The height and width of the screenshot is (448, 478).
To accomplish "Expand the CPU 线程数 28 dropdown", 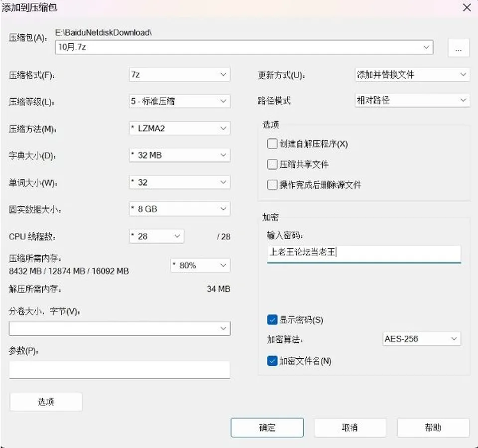I will pos(156,236).
